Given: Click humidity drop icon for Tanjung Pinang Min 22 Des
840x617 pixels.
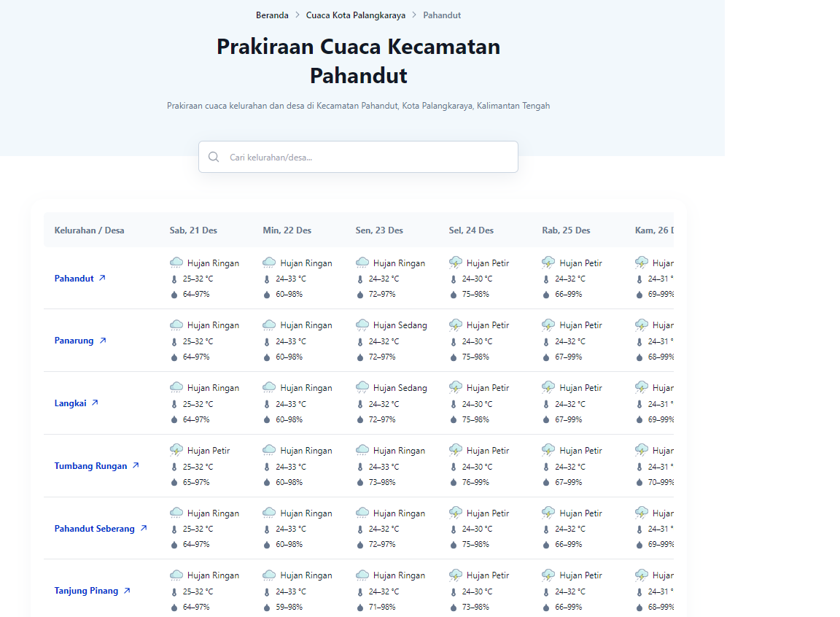Looking at the screenshot, I should 267,608.
